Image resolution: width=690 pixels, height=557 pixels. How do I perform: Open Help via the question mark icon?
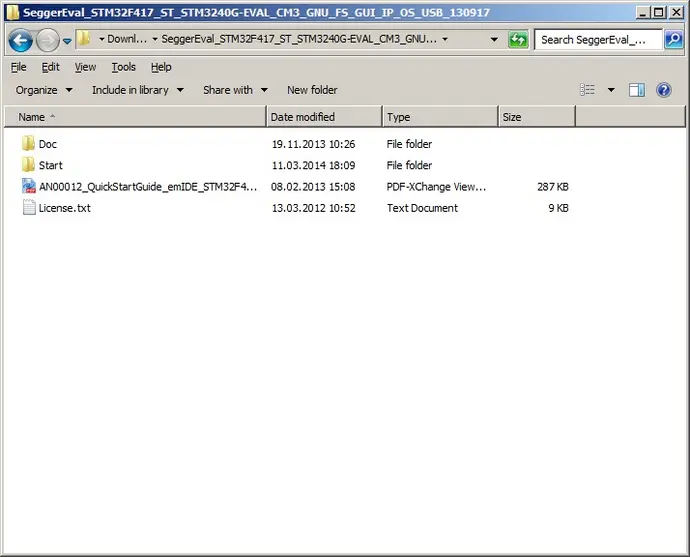(x=663, y=90)
